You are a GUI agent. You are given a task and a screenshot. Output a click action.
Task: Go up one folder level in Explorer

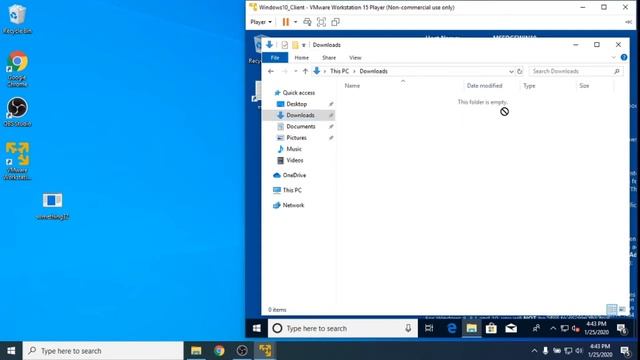click(305, 71)
